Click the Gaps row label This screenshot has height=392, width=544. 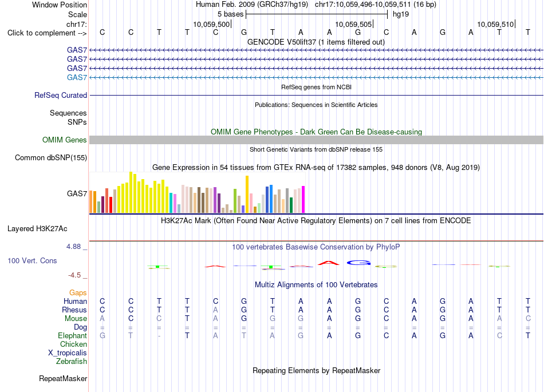[78, 293]
